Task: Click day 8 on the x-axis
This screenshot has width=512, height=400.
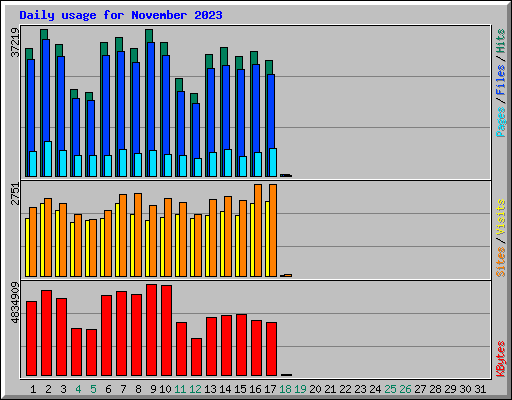Action: pyautogui.click(x=138, y=389)
